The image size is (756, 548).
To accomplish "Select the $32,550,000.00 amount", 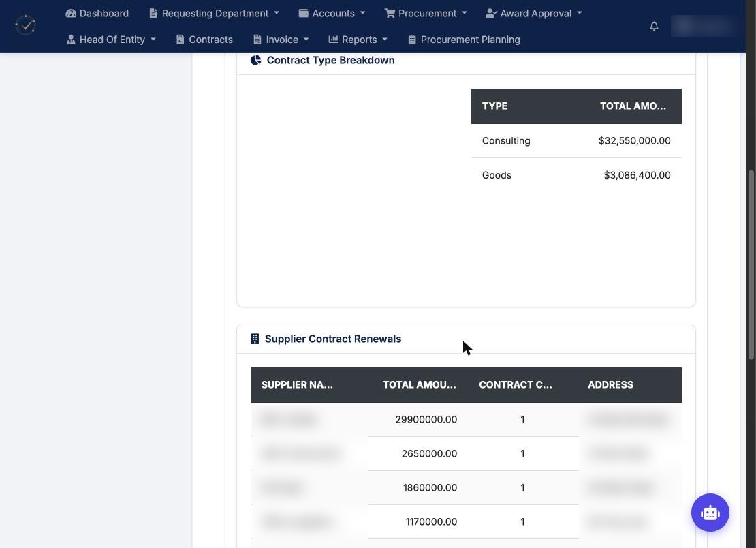I will coord(635,141).
